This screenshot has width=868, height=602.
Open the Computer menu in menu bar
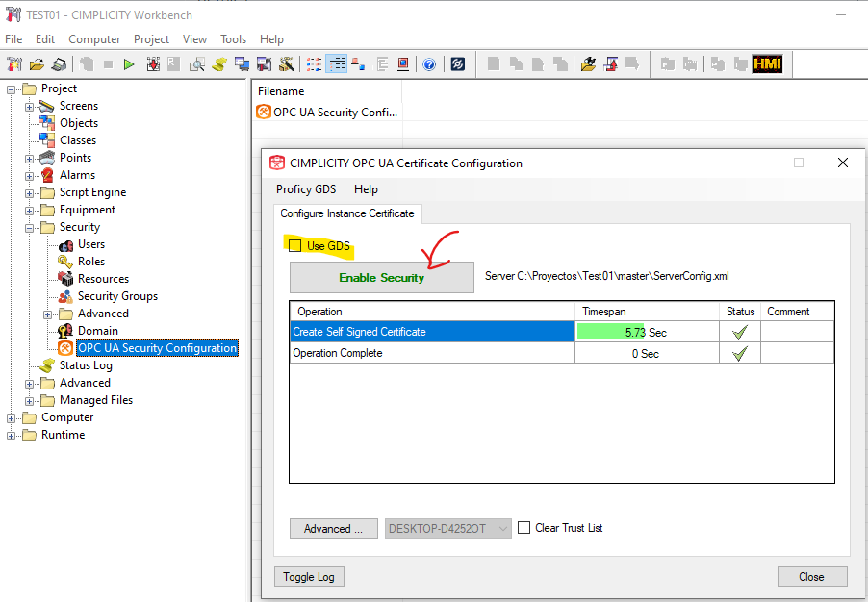pyautogui.click(x=94, y=39)
